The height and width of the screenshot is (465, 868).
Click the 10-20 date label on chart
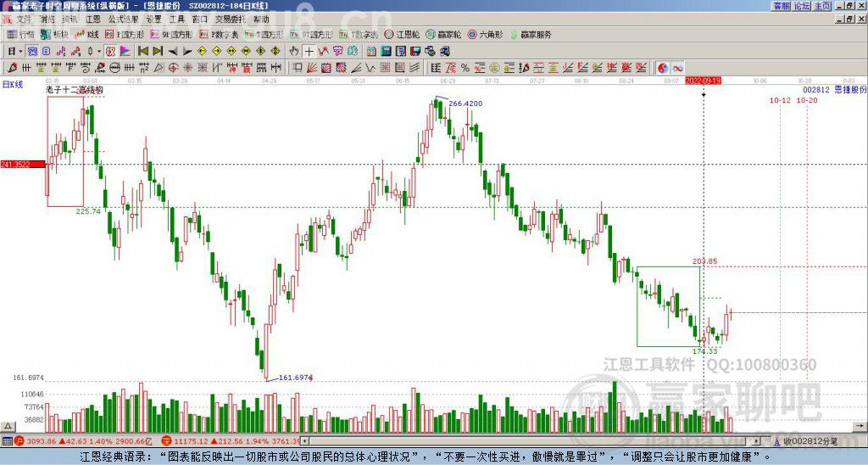[806, 100]
